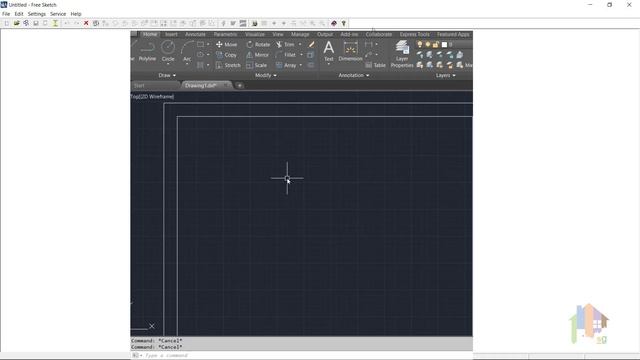This screenshot has height=360, width=640.
Task: Switch to the Parametric ribbon tab
Action: tap(225, 34)
